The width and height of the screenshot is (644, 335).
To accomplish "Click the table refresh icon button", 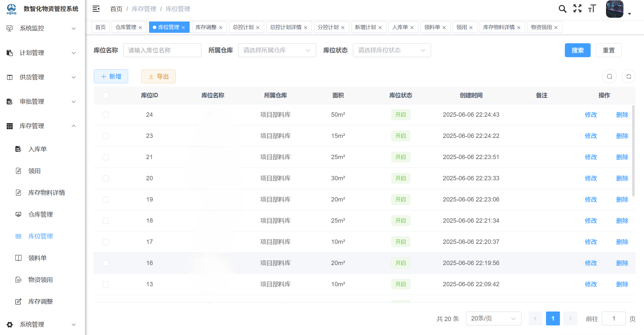I will coord(628,76).
